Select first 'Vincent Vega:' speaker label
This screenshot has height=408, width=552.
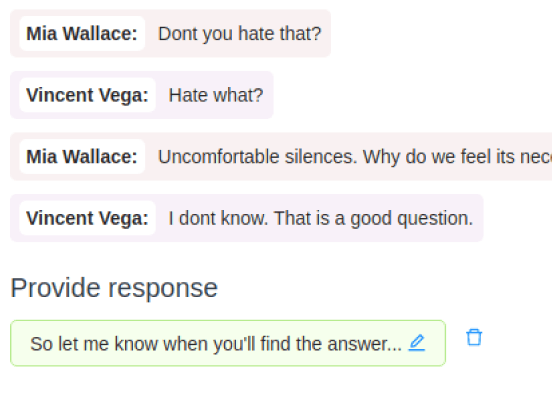[x=87, y=95]
